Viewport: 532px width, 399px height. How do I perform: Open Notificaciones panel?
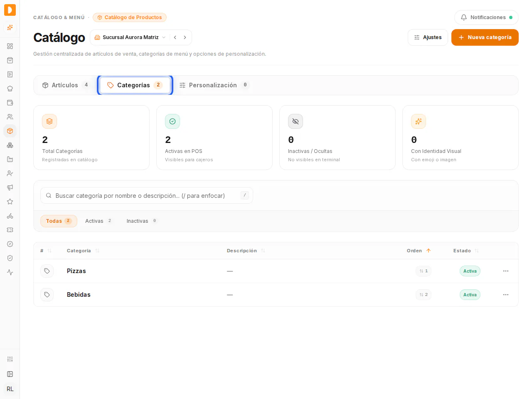pyautogui.click(x=486, y=17)
